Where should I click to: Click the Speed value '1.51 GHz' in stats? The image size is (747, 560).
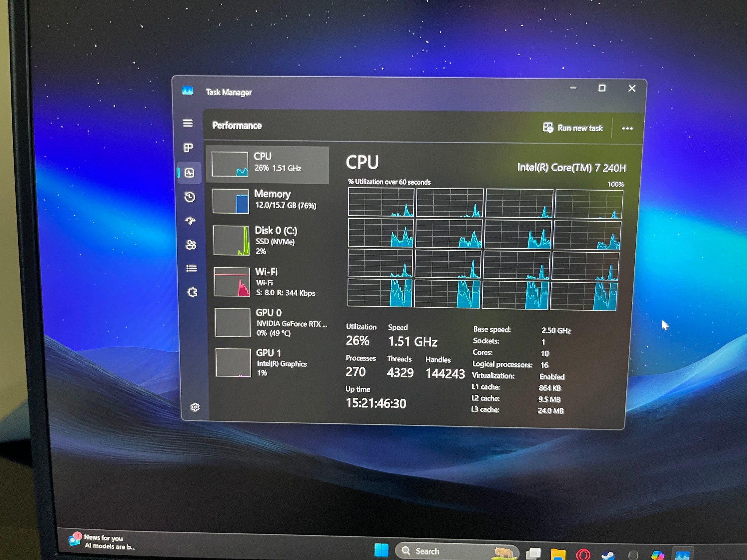[413, 342]
